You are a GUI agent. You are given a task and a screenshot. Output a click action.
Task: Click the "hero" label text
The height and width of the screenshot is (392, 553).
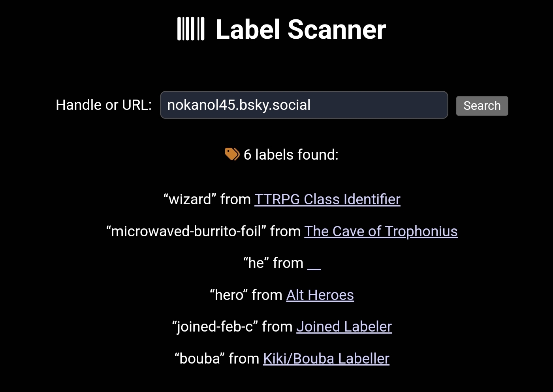coord(229,295)
